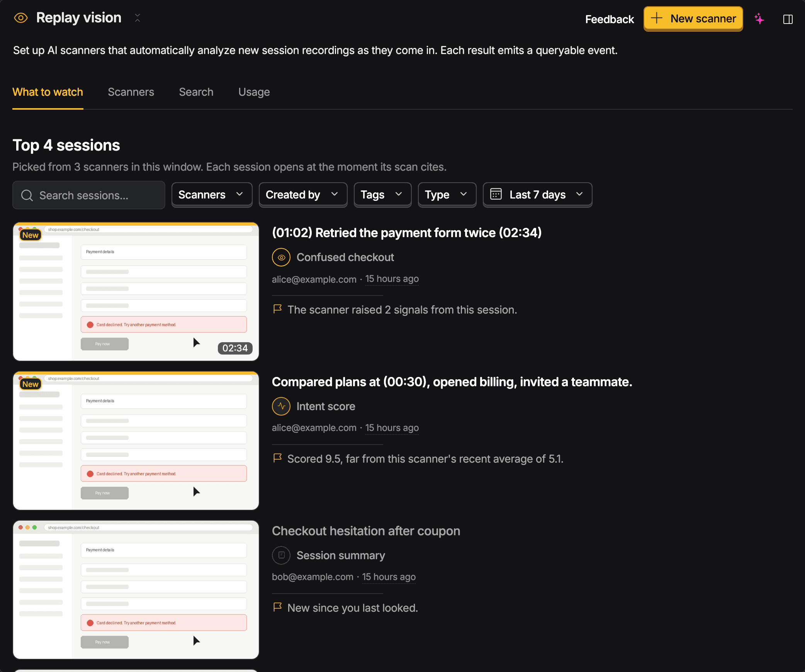Open the bob@example.com session thumbnail
Image resolution: width=805 pixels, height=672 pixels.
click(x=136, y=590)
